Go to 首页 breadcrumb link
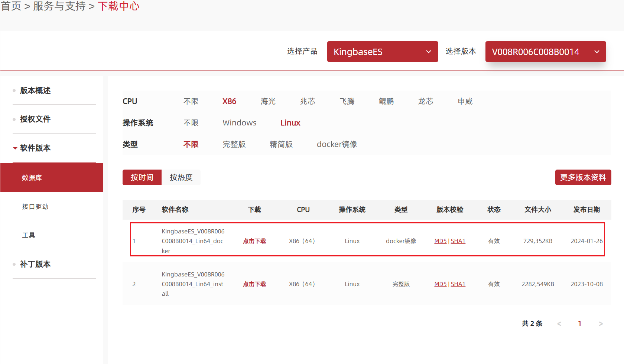The image size is (624, 364). (11, 6)
